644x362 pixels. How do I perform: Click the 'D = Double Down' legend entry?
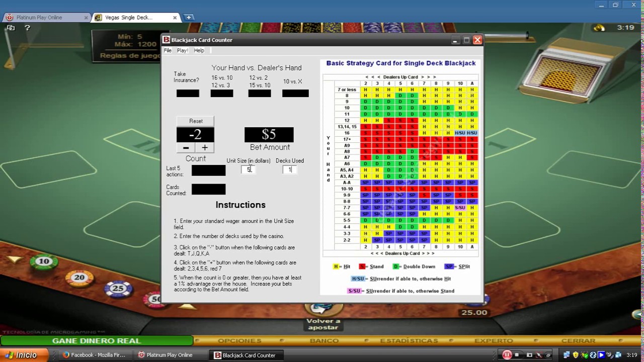click(x=414, y=266)
